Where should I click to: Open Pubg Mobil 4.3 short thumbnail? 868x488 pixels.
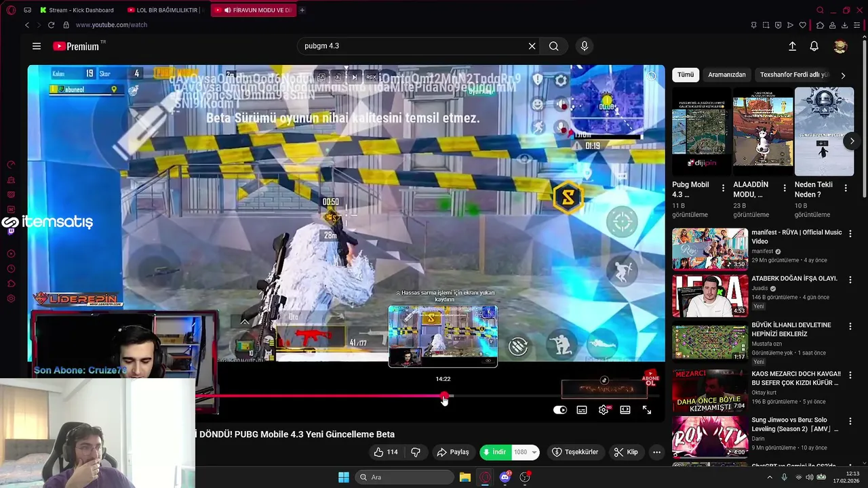[701, 131]
